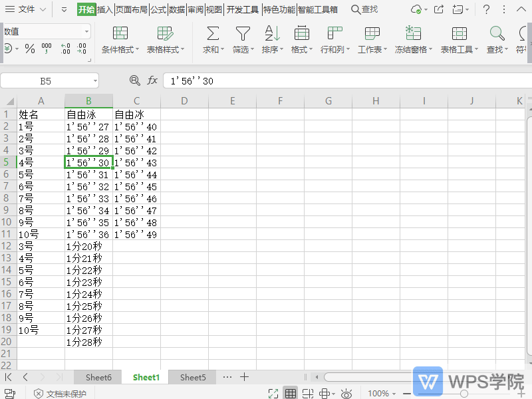The width and height of the screenshot is (532, 399).
Task: Expand the Name Box dropdown arrow
Action: tap(95, 81)
